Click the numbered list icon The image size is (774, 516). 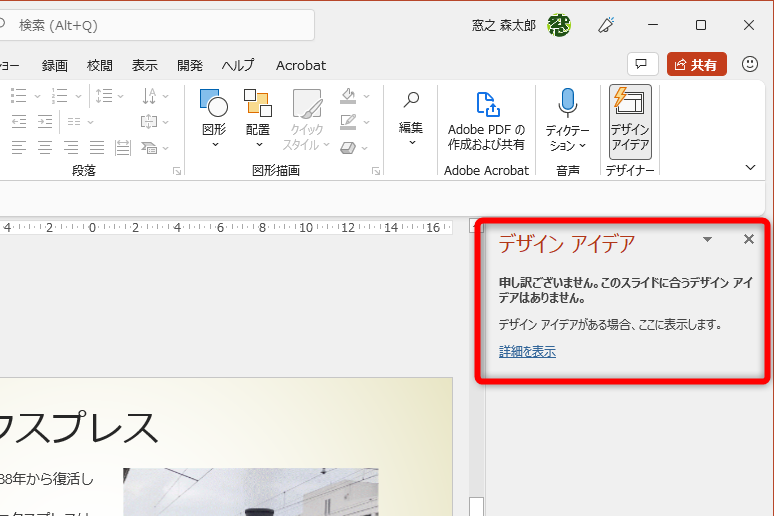point(60,96)
